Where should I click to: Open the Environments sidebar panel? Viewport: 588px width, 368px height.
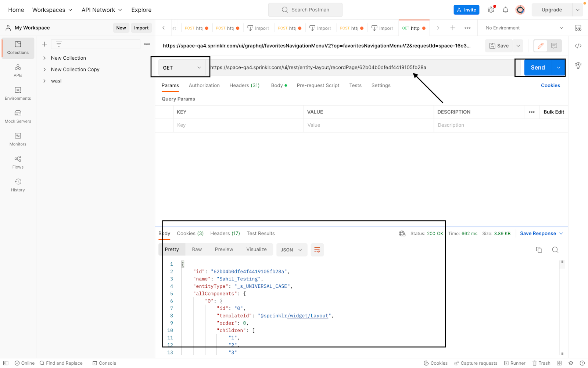18,93
